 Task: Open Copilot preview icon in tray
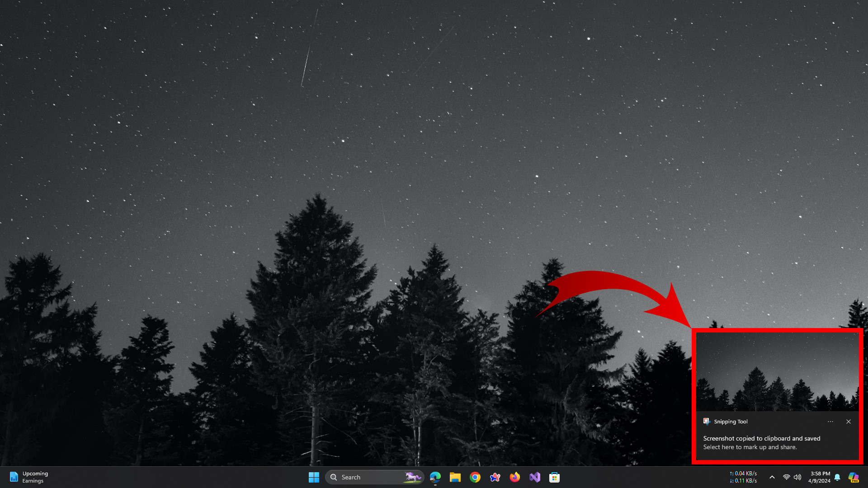tap(853, 477)
